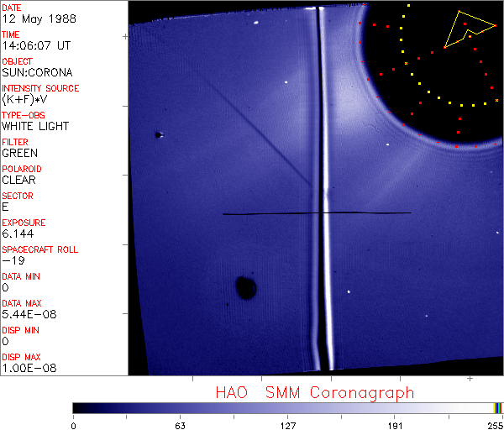Image resolution: width=504 pixels, height=430 pixels.
Task: Click the time value "14:06:07 UT"
Action: tap(36, 45)
